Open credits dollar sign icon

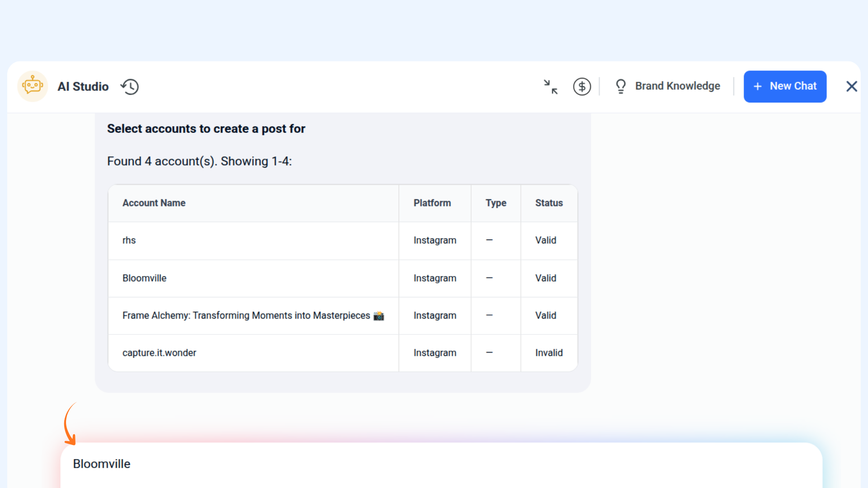pyautogui.click(x=582, y=87)
